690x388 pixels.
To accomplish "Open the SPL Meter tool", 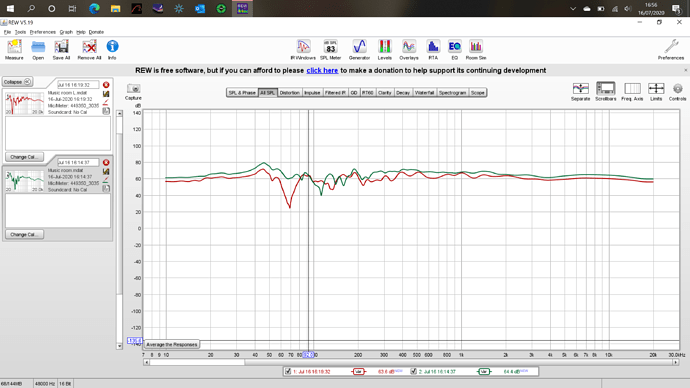I will tap(330, 50).
